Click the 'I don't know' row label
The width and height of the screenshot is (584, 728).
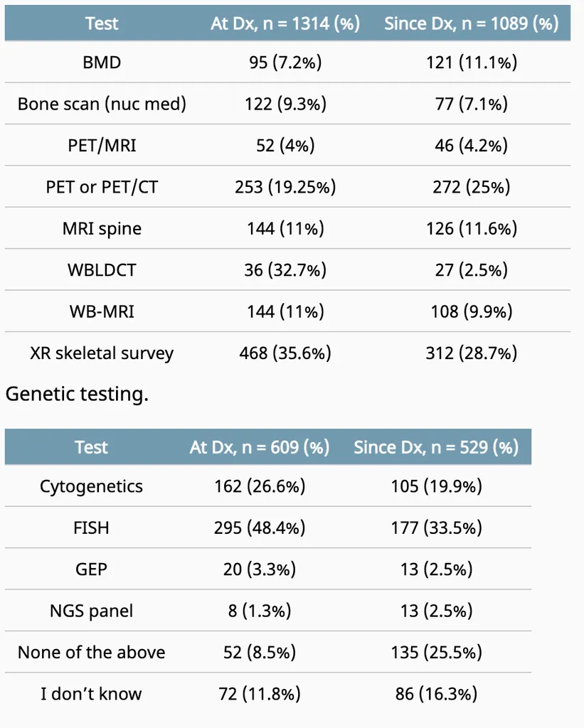(91, 694)
